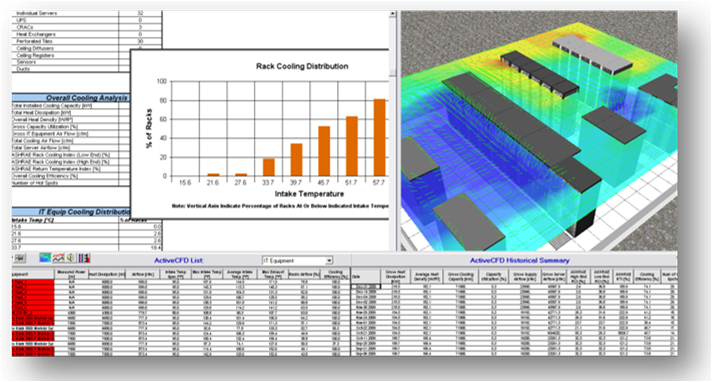Click the Total Cooling Air Flow row
The width and height of the screenshot is (712, 382).
[71, 141]
